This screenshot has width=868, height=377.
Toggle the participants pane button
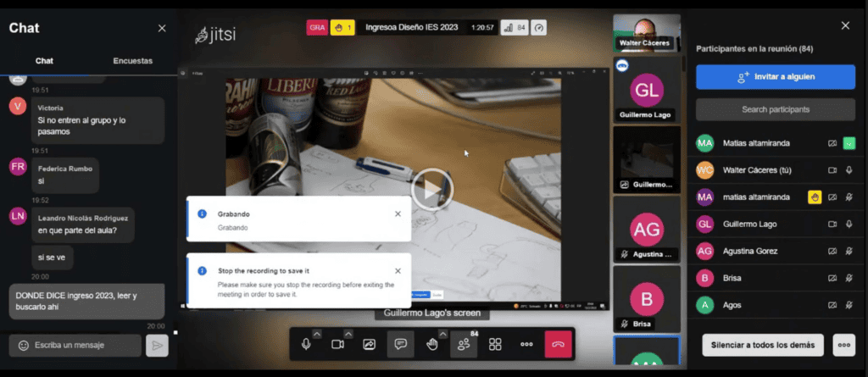pyautogui.click(x=464, y=344)
